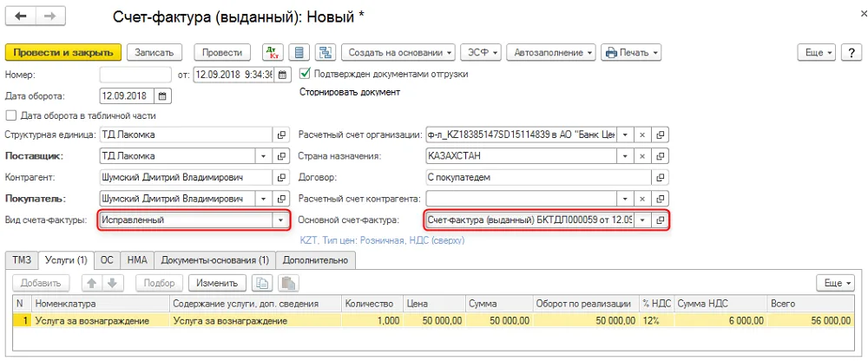This screenshot has height=361, width=868.
Task: Select % НДС cell 12%
Action: pyautogui.click(x=656, y=320)
